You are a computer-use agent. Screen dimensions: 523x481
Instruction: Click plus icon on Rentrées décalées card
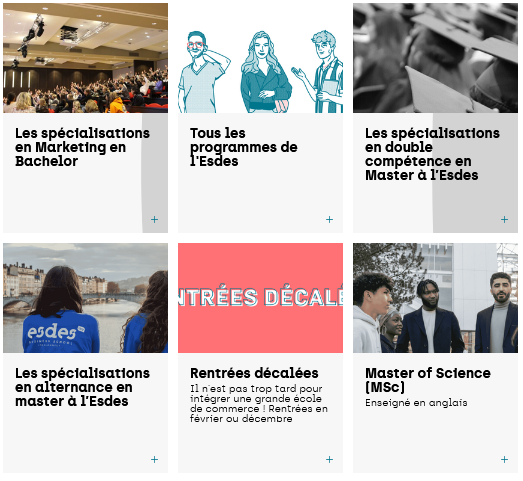pos(330,460)
